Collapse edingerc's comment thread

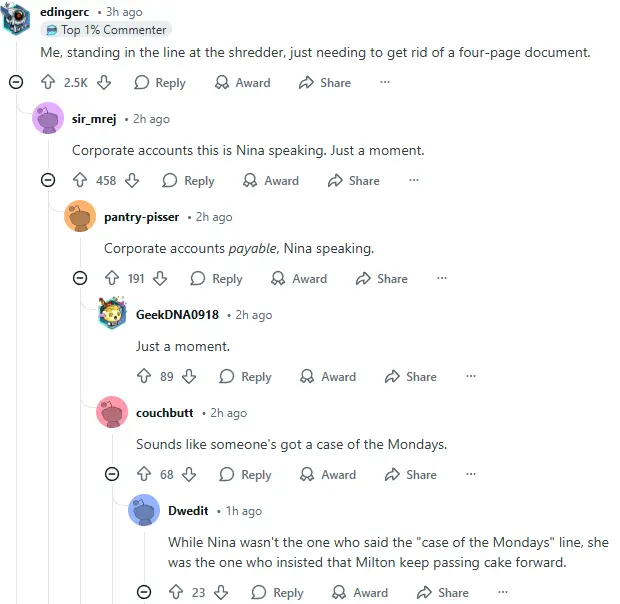coord(16,82)
